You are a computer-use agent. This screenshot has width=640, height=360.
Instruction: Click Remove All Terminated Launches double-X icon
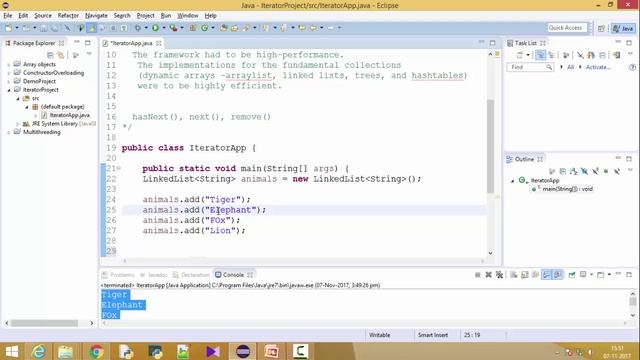click(499, 275)
